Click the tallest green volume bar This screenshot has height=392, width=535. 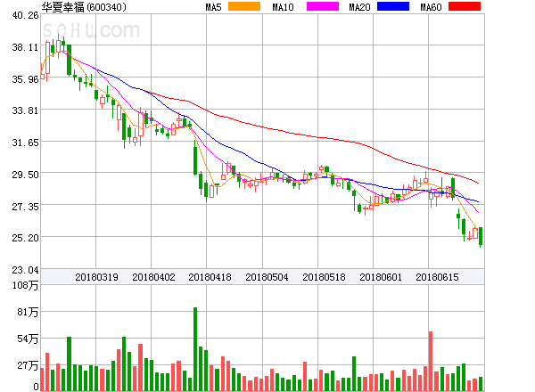[195, 349]
